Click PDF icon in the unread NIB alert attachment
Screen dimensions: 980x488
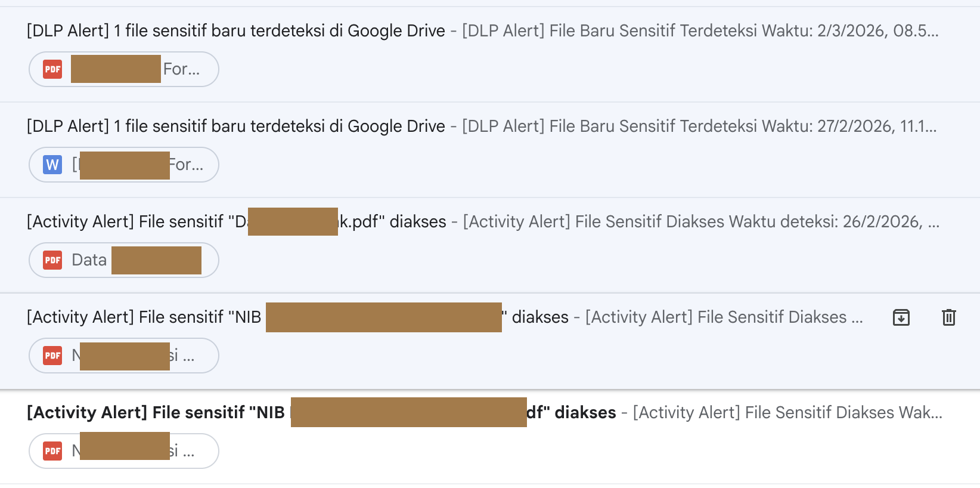tap(52, 451)
